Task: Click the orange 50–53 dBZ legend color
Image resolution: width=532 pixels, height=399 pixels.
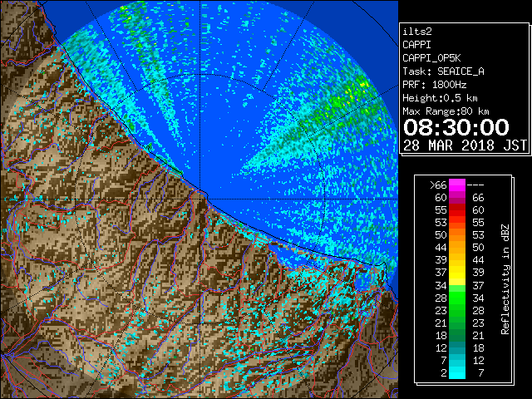Action: coord(457,235)
